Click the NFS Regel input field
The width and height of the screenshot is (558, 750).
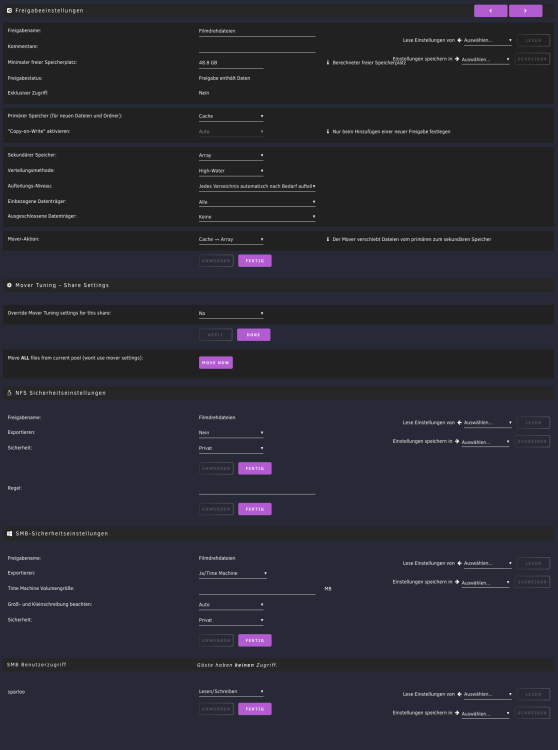pyautogui.click(x=257, y=489)
